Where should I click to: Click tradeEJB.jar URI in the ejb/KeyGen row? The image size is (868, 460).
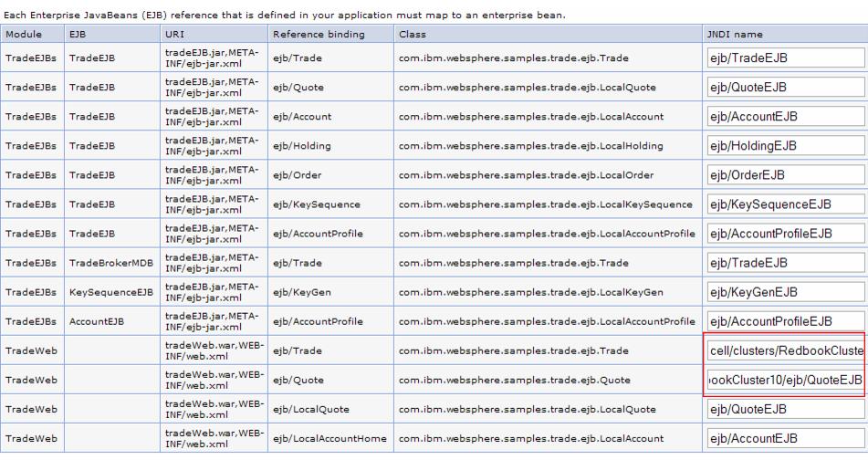(x=212, y=292)
